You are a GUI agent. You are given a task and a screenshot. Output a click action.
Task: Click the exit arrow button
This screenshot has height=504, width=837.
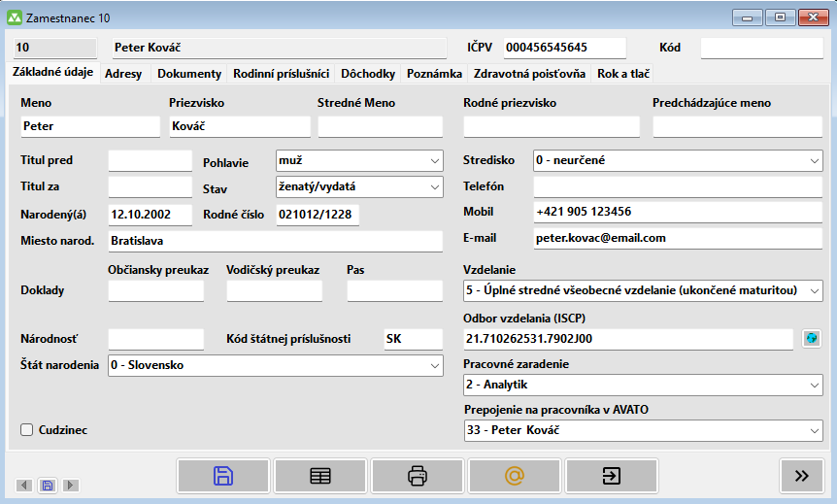tap(612, 476)
